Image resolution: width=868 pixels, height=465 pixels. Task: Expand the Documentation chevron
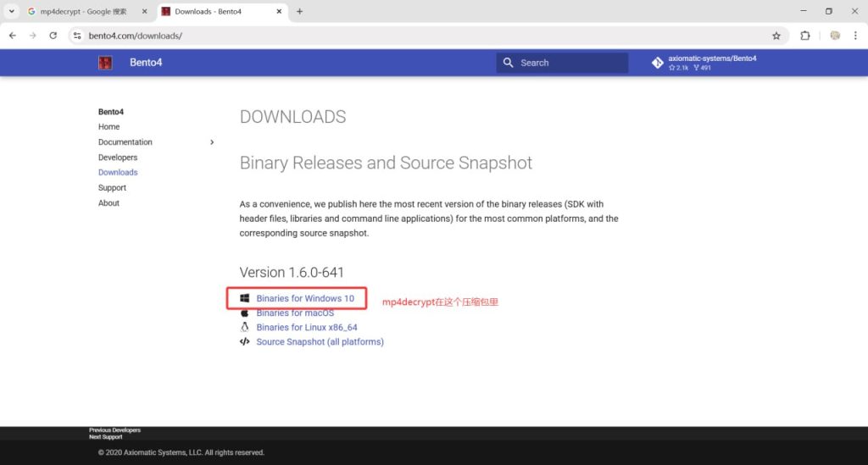tap(211, 142)
